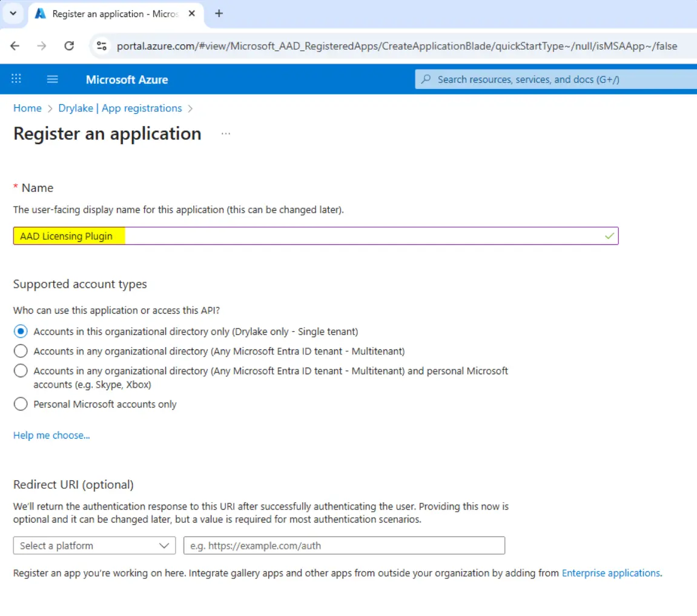Open the hamburger portal menu
Image resolution: width=697 pixels, height=616 pixels.
click(53, 79)
